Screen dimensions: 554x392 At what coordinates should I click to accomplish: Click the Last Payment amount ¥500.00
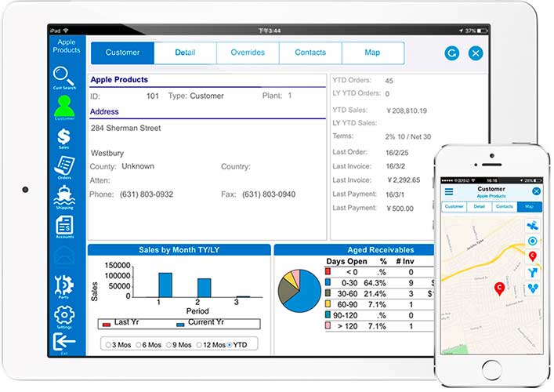coord(400,209)
